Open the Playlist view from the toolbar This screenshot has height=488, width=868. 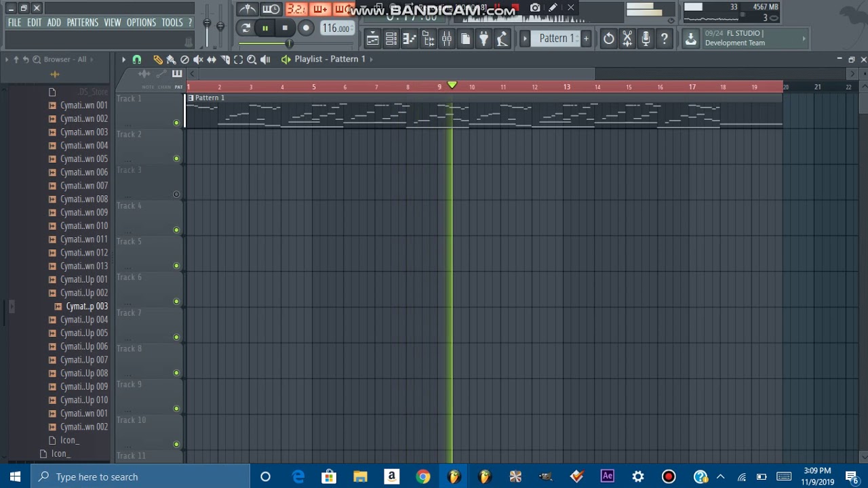point(372,39)
